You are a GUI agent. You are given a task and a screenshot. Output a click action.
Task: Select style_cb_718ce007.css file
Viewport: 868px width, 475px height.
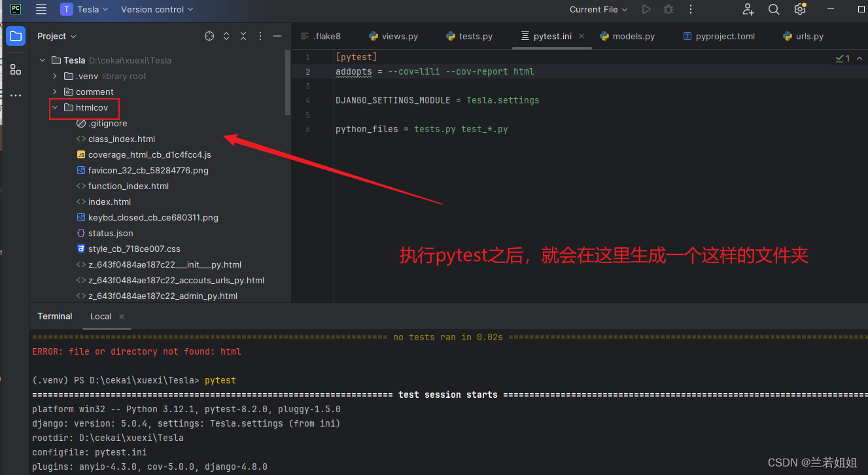(x=134, y=249)
